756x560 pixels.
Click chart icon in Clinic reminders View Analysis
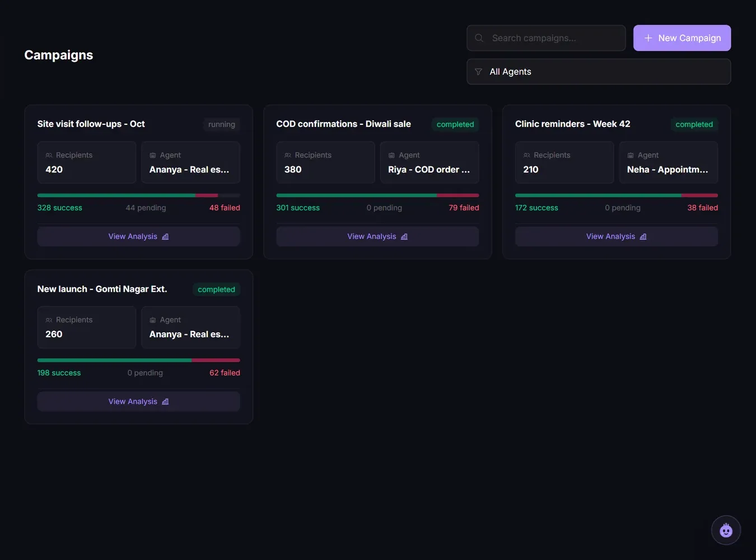pos(643,237)
